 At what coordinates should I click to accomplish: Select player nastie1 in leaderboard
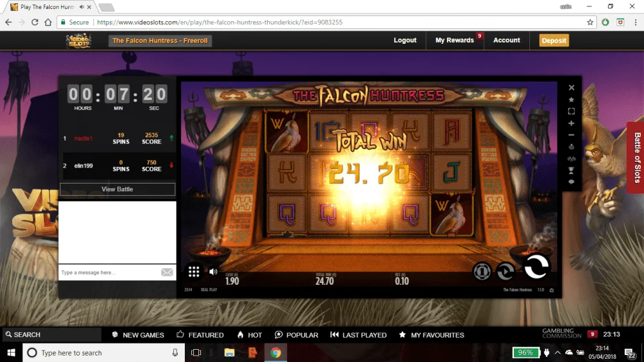(x=83, y=138)
